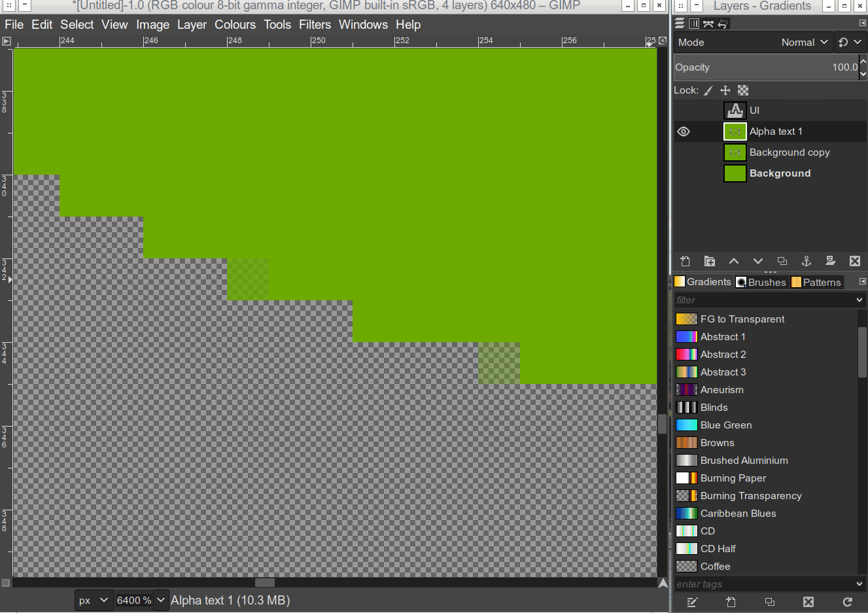
Task: Open the layer mode group switcher
Action: (850, 43)
